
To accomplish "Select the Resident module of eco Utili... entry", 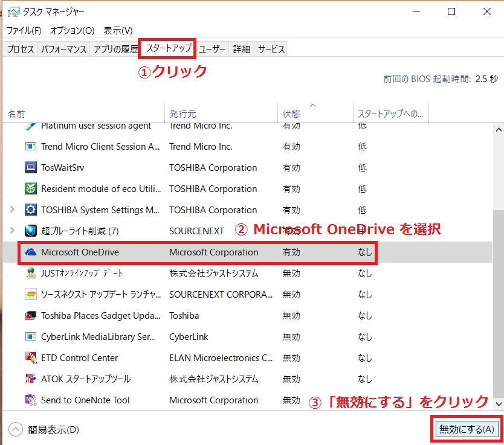I will 101,189.
